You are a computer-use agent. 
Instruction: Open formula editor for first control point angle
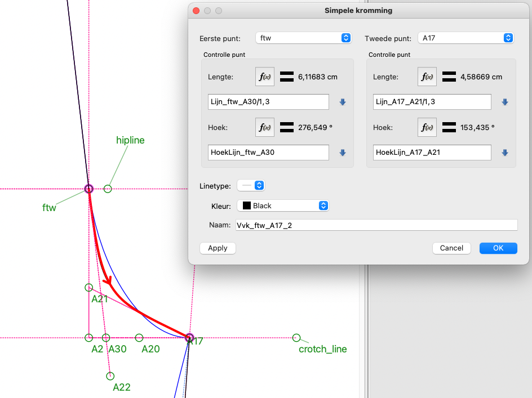tap(265, 128)
